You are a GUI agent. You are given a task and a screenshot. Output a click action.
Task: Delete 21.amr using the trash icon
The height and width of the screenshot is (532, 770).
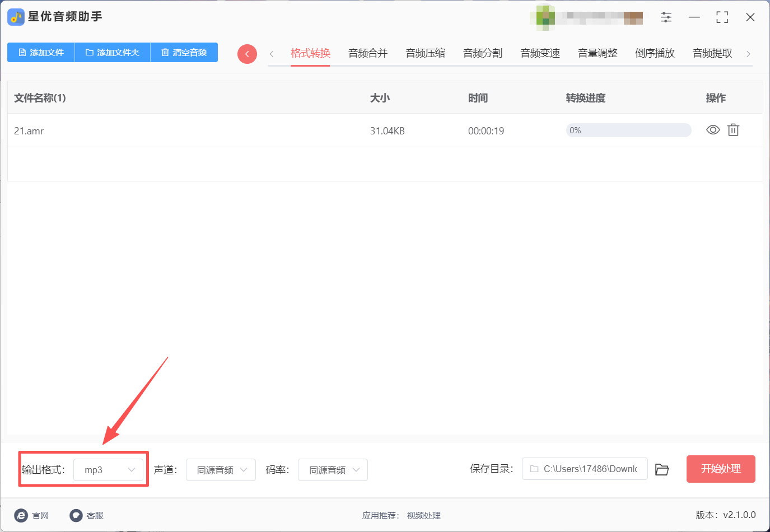[x=733, y=130]
